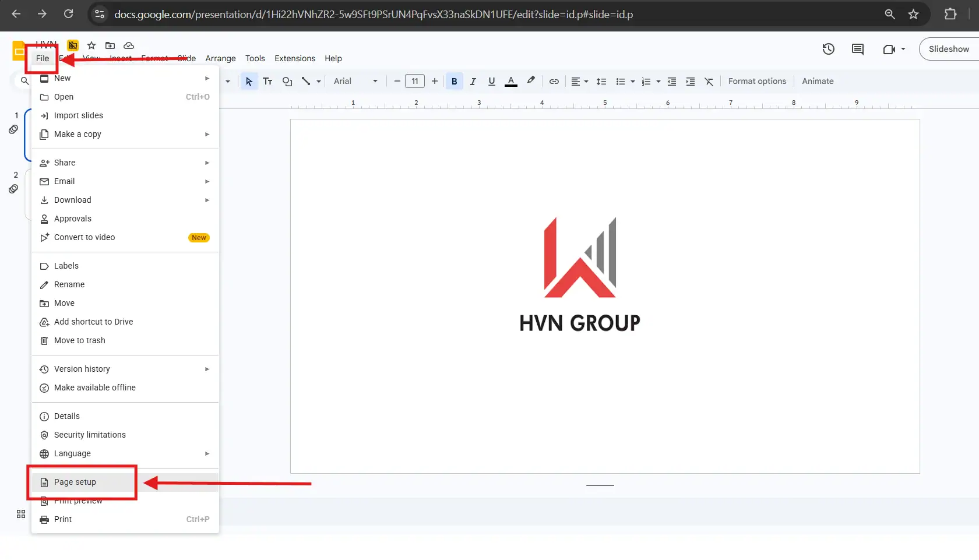
Task: Select Labels menu item
Action: (x=125, y=266)
